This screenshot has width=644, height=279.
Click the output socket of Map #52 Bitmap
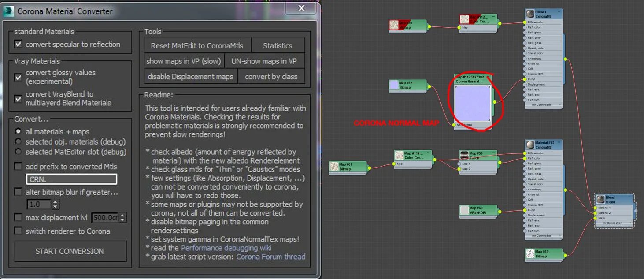tap(429, 87)
